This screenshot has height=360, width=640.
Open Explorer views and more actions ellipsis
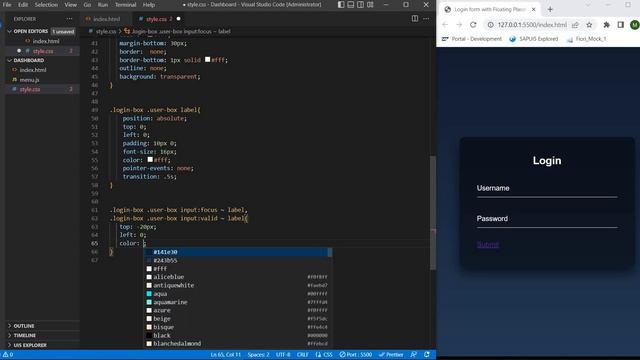click(69, 19)
